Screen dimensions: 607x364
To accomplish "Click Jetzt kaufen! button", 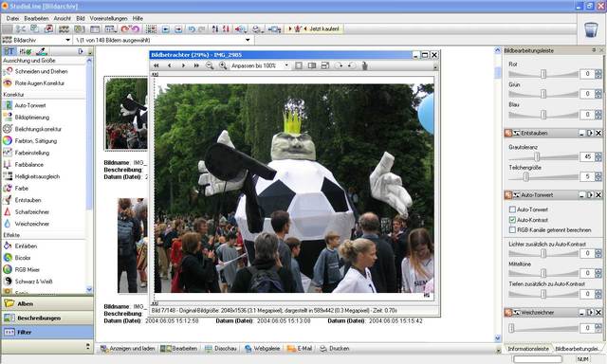I will 314,29.
